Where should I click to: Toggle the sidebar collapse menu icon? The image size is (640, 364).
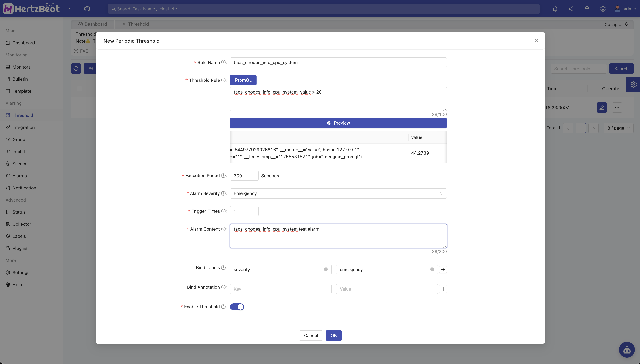point(71,9)
